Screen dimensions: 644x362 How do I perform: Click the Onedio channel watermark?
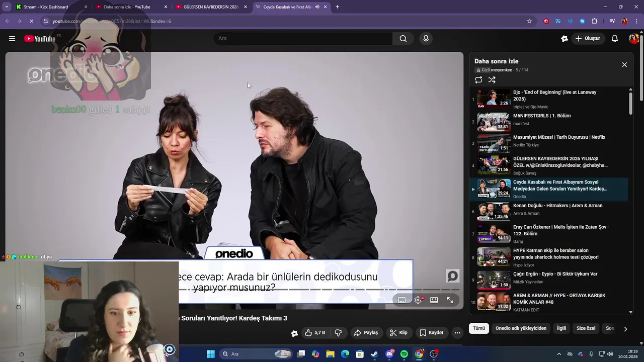452,276
